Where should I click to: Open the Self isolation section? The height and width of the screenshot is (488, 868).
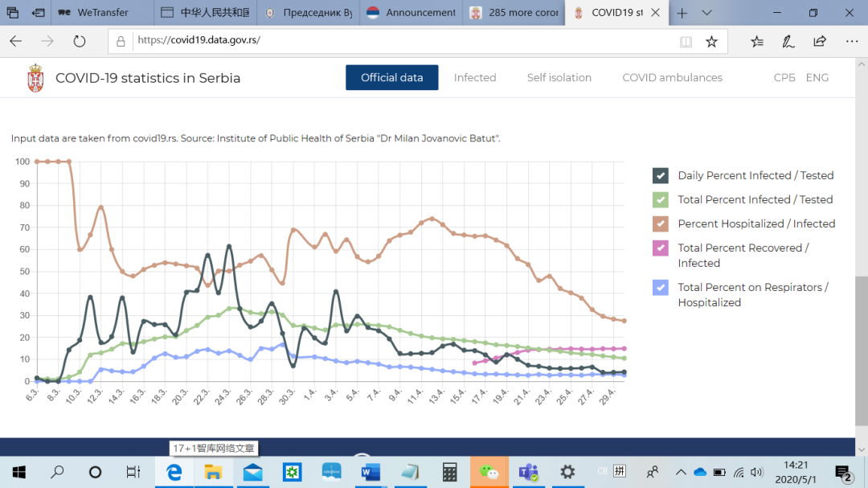(x=559, y=77)
